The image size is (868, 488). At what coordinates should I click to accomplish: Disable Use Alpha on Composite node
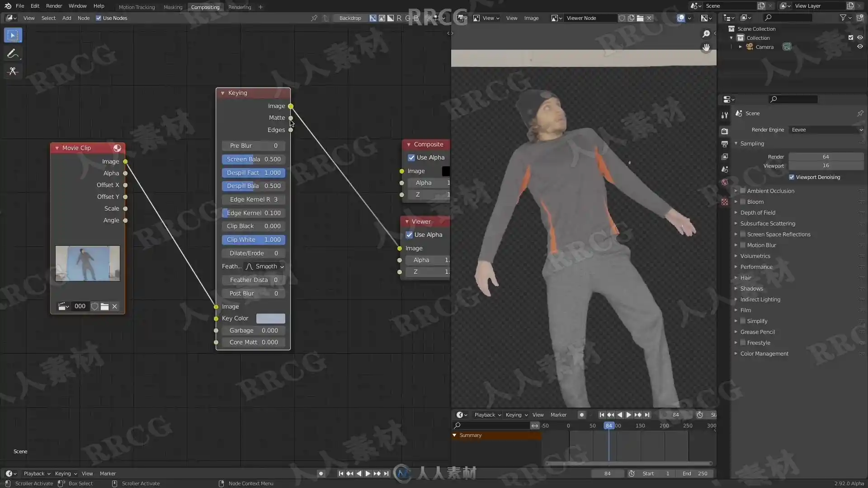coord(411,158)
